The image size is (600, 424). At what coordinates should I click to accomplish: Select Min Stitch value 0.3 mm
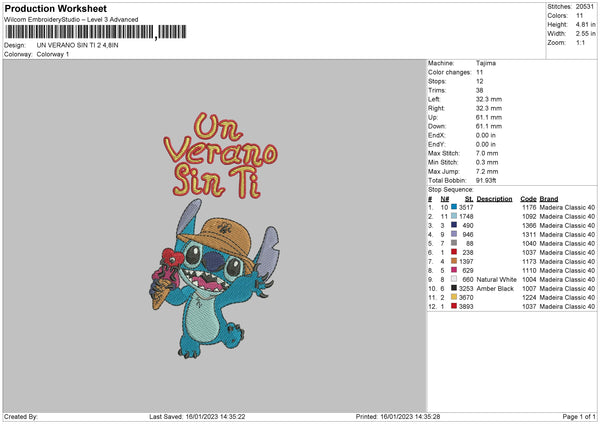click(x=487, y=162)
